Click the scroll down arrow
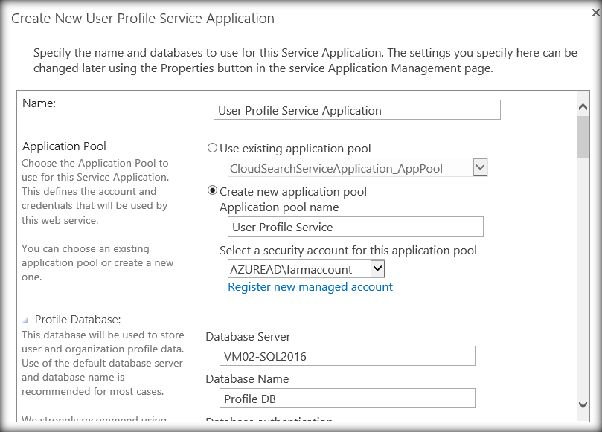The width and height of the screenshot is (602, 434). point(582,402)
